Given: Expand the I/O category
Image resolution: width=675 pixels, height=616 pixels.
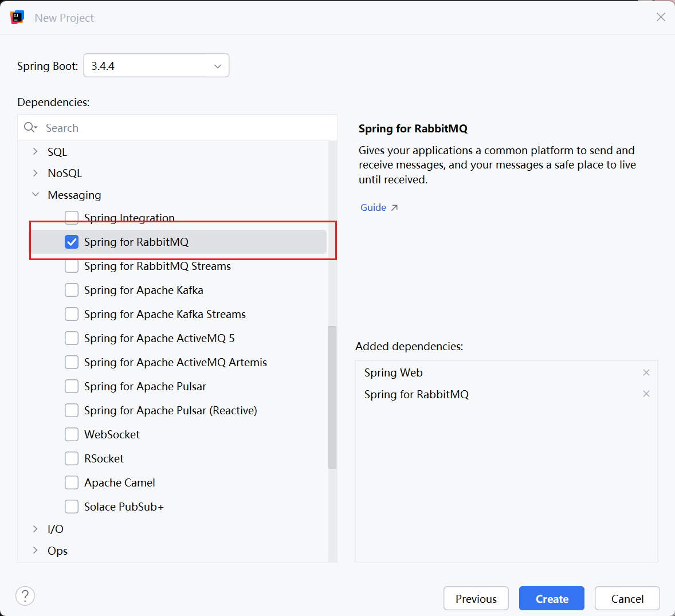Looking at the screenshot, I should (x=36, y=529).
